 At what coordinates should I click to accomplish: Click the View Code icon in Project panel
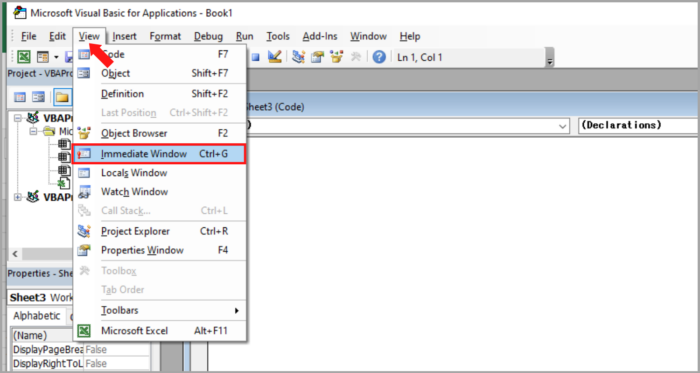pyautogui.click(x=20, y=97)
